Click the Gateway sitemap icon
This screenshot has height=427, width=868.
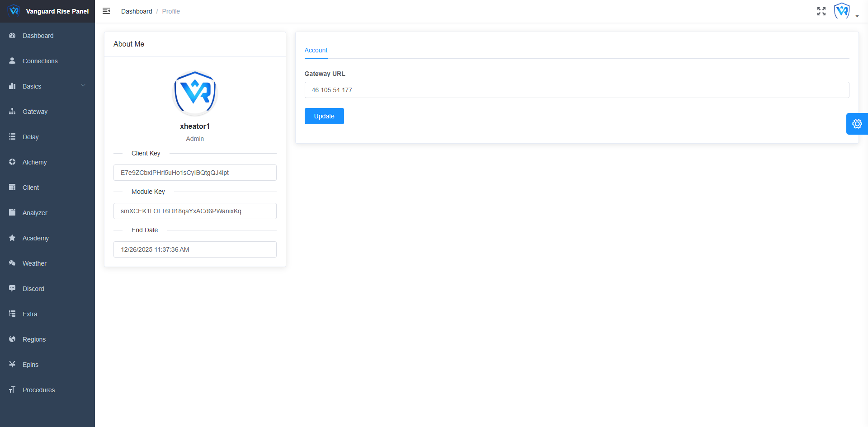point(12,112)
